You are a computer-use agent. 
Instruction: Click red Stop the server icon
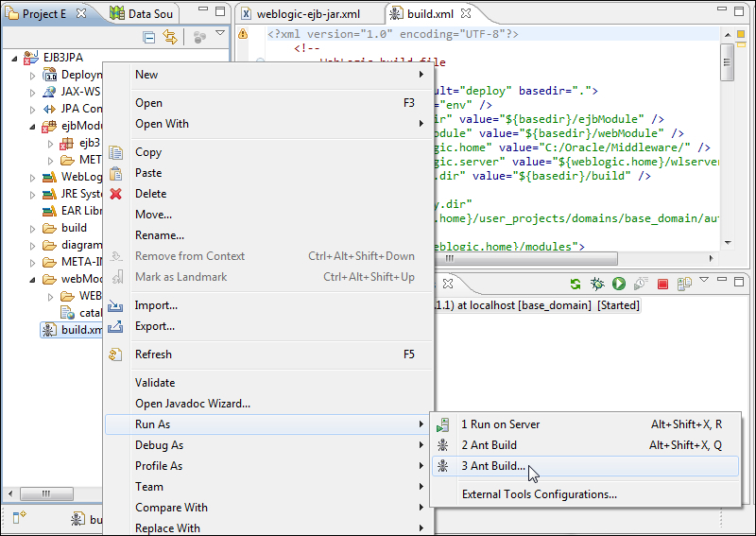[x=662, y=285]
